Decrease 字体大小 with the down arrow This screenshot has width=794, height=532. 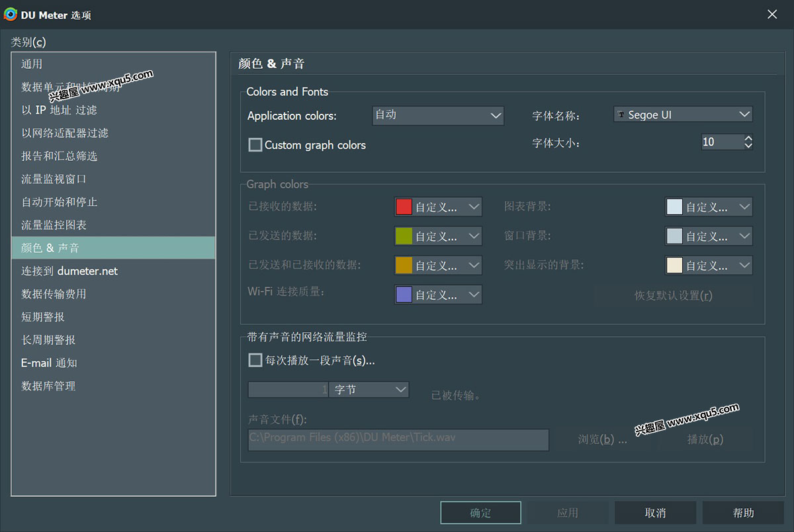coord(748,146)
